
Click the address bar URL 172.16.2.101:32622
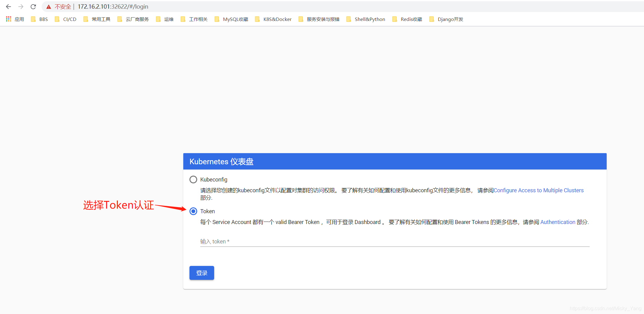tap(113, 6)
